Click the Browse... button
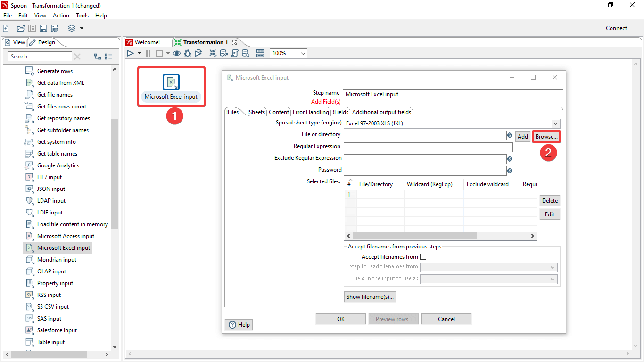The image size is (644, 362). (546, 137)
